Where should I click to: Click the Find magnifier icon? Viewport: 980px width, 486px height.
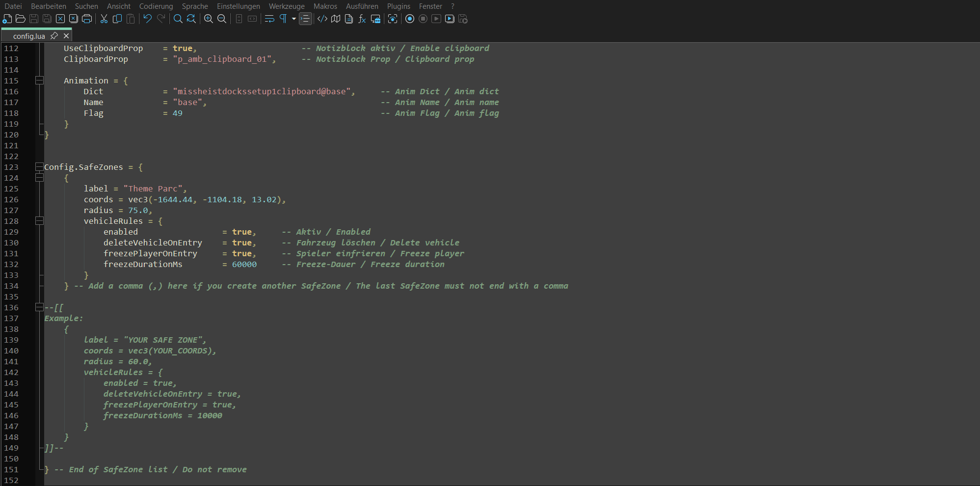point(178,19)
